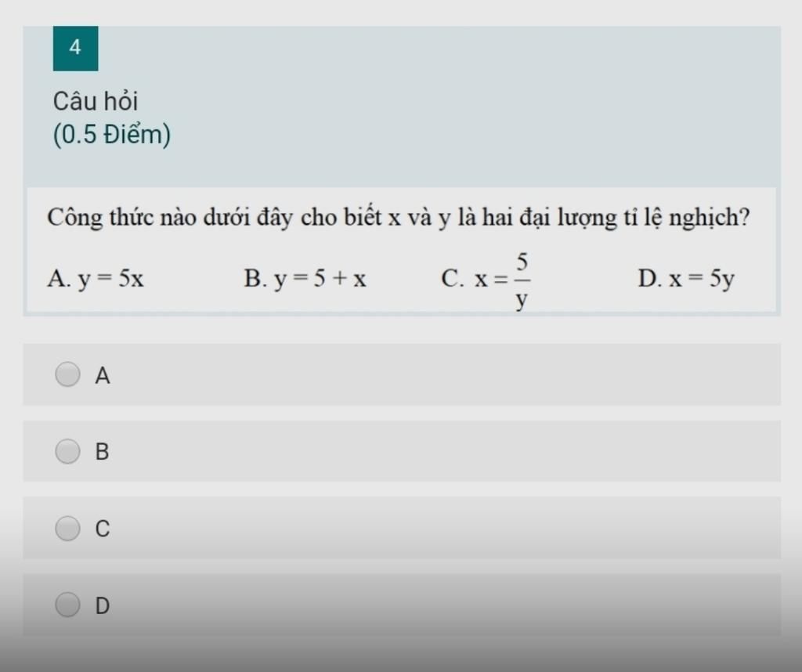This screenshot has width=802, height=672.
Task: Click formula option 'B. y = 5 + x'
Action: click(305, 279)
